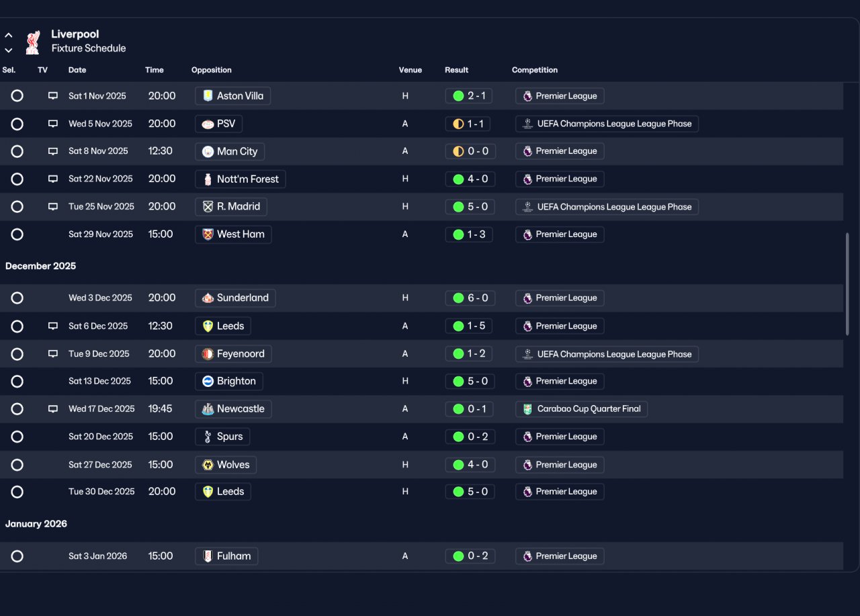The height and width of the screenshot is (616, 860).
Task: Sort by the Opposition column header
Action: coord(212,70)
